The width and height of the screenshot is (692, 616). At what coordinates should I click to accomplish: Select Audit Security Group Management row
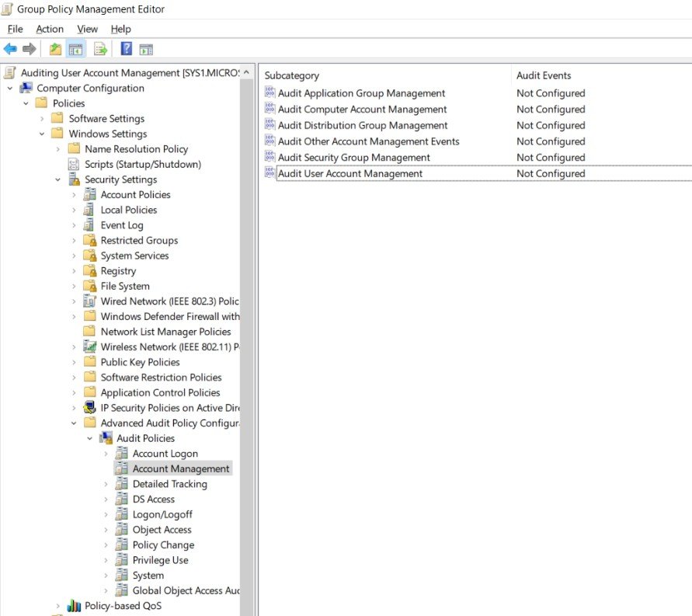click(477, 157)
